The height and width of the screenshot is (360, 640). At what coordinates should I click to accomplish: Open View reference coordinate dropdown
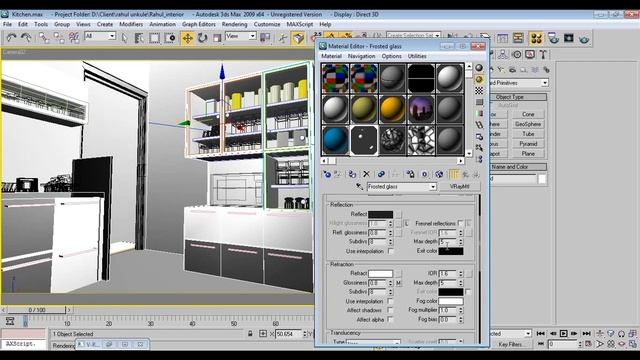[x=241, y=36]
